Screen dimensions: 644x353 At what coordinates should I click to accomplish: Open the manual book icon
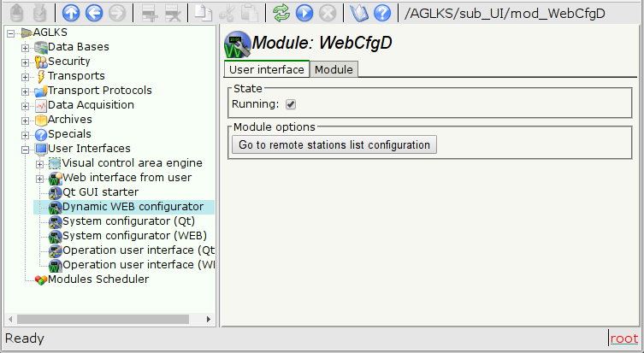click(x=360, y=13)
